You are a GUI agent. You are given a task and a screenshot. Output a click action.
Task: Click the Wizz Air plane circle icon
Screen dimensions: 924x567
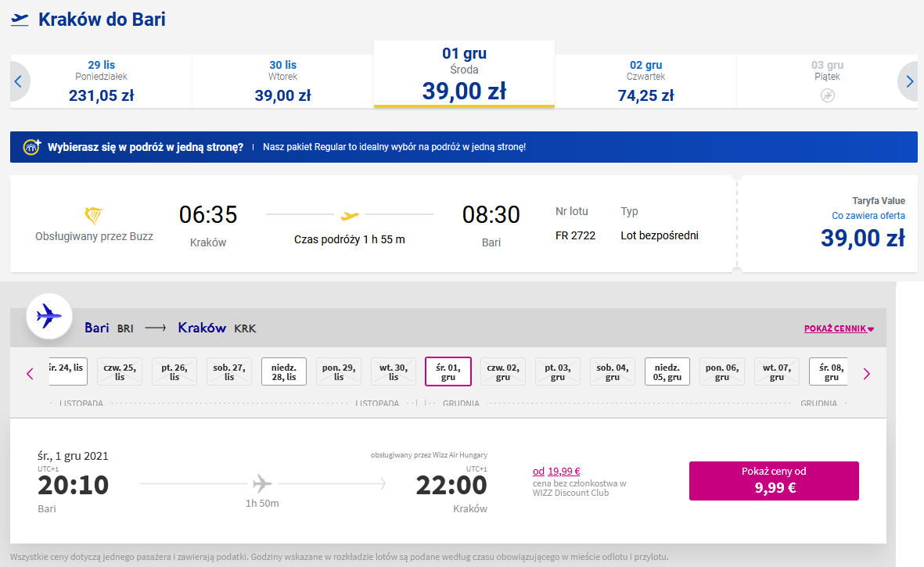(49, 316)
